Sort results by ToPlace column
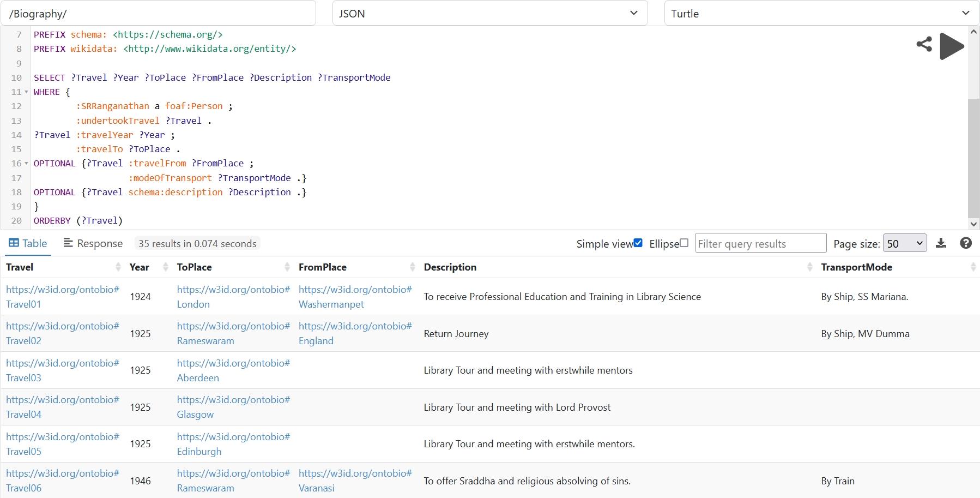 click(287, 267)
